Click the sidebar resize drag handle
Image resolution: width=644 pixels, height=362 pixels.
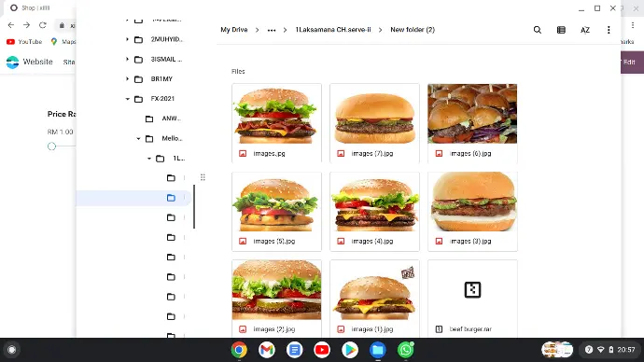(203, 177)
